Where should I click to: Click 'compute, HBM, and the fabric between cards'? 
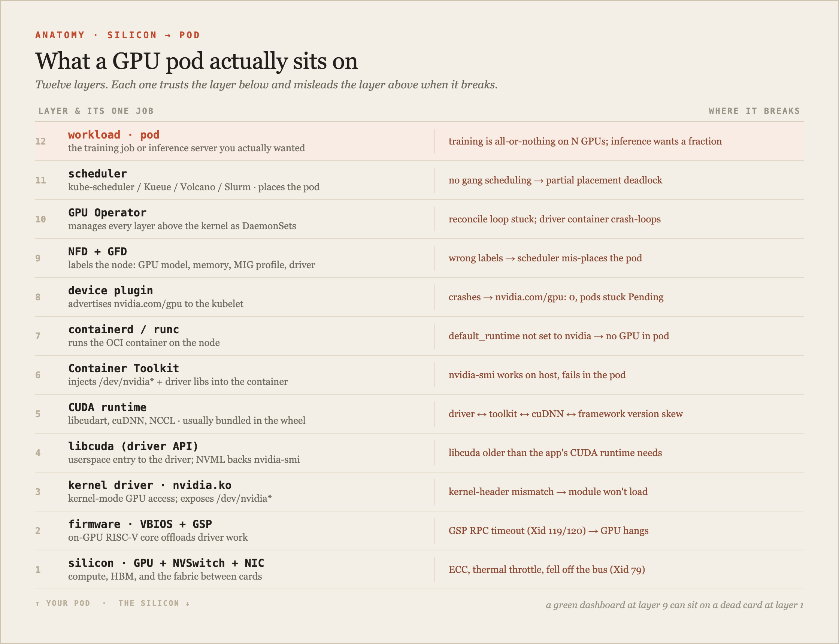click(x=165, y=576)
